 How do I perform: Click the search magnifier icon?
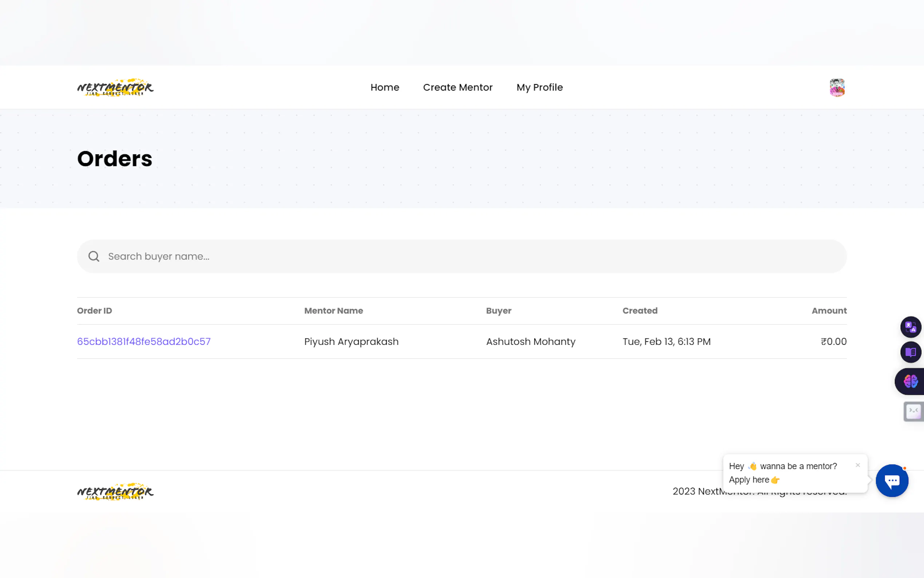[93, 257]
